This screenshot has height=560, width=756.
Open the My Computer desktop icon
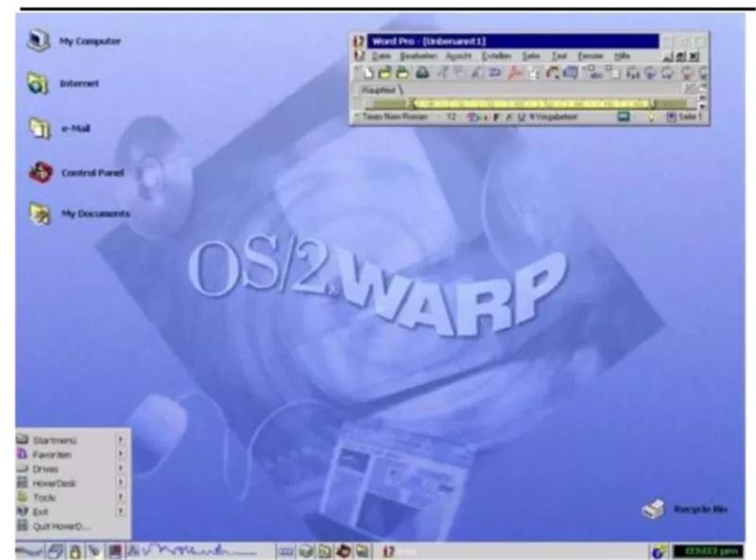39,41
